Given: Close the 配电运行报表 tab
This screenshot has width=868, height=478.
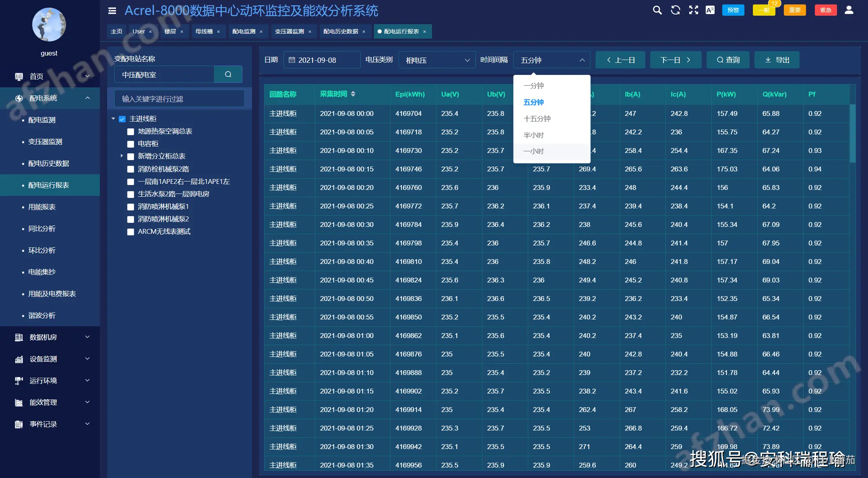Looking at the screenshot, I should tap(424, 32).
